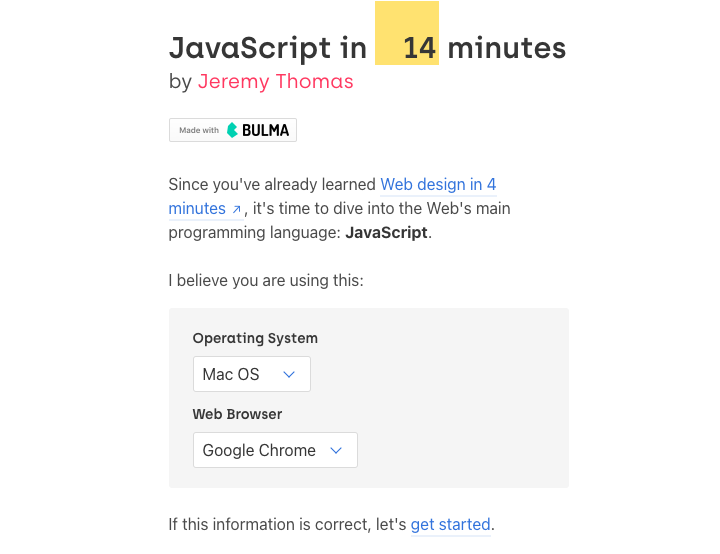Click the "by" text before the author name
This screenshot has height=554, width=720.
click(x=180, y=82)
